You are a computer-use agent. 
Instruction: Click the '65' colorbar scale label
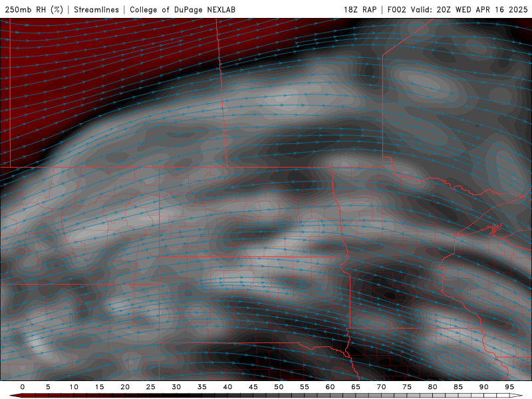coord(356,387)
